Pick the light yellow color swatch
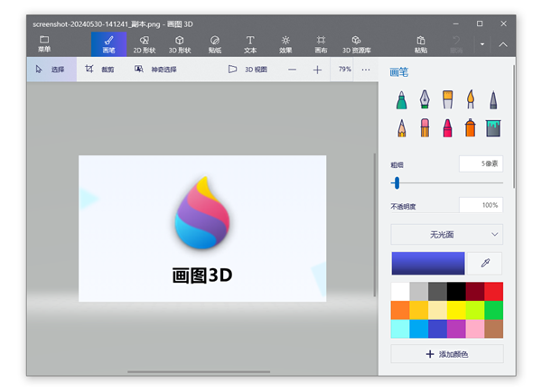The height and width of the screenshot is (392, 542). 437,310
